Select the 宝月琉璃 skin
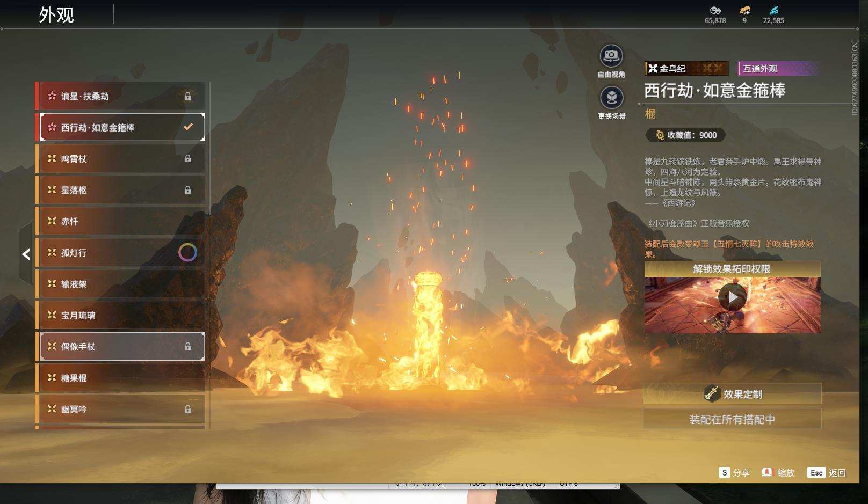Image resolution: width=868 pixels, height=504 pixels. point(121,315)
